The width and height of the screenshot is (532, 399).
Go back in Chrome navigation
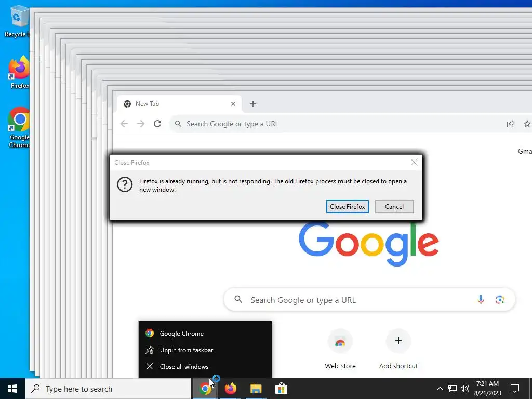(x=124, y=124)
